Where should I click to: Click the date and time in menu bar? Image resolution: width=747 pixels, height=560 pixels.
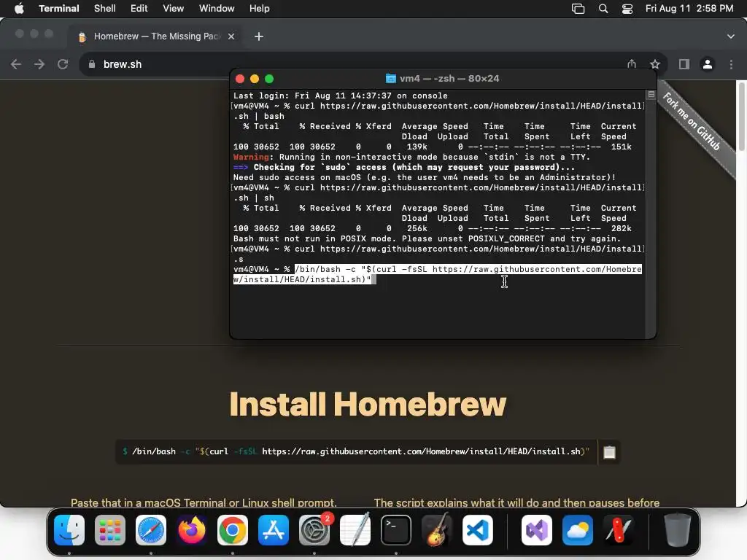tap(689, 9)
